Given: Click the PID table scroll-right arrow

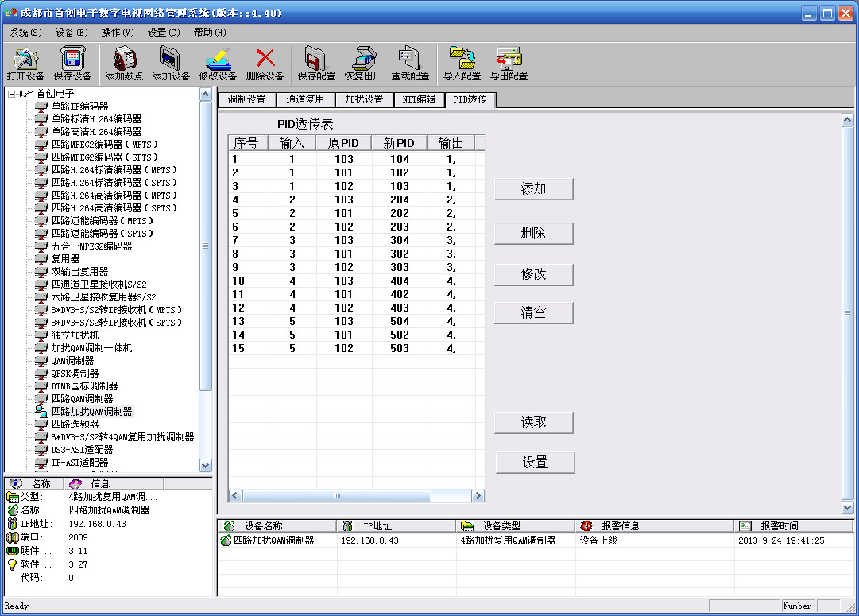Looking at the screenshot, I should (478, 496).
